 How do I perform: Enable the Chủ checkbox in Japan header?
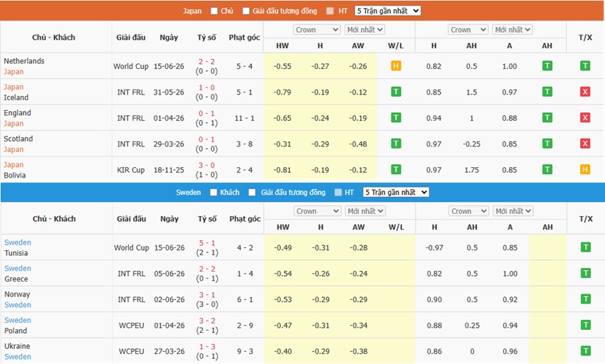point(214,11)
